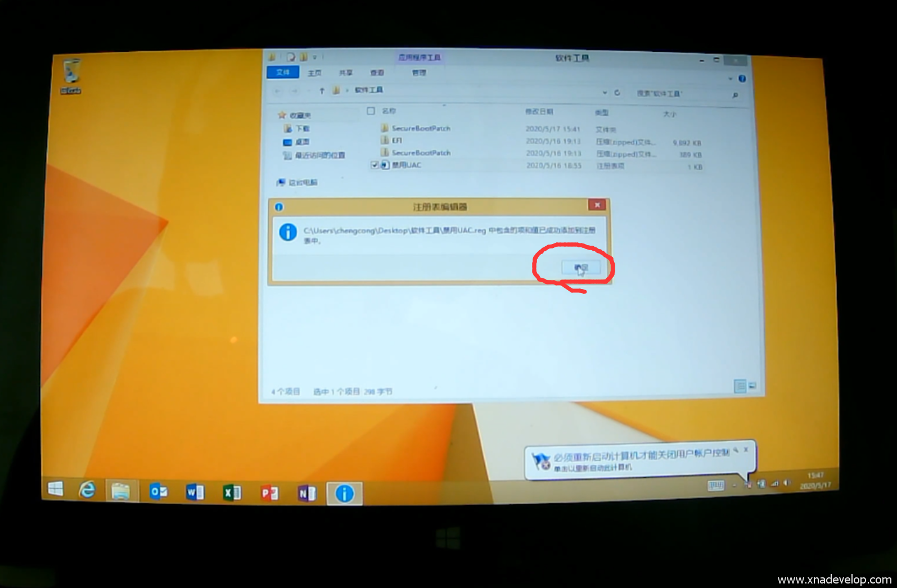The width and height of the screenshot is (897, 588).
Task: Open Internet Explorer from the taskbar
Action: 87,490
